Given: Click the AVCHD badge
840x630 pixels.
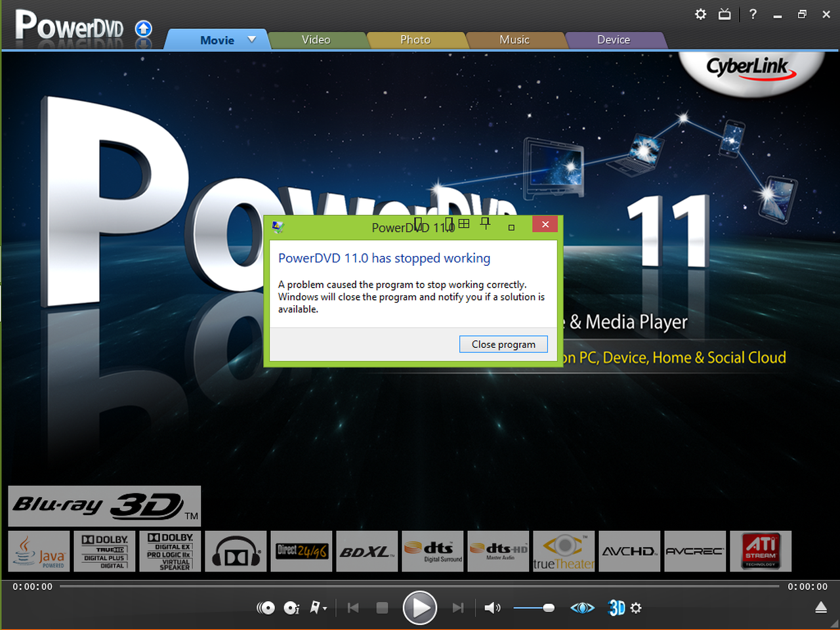Looking at the screenshot, I should point(629,551).
